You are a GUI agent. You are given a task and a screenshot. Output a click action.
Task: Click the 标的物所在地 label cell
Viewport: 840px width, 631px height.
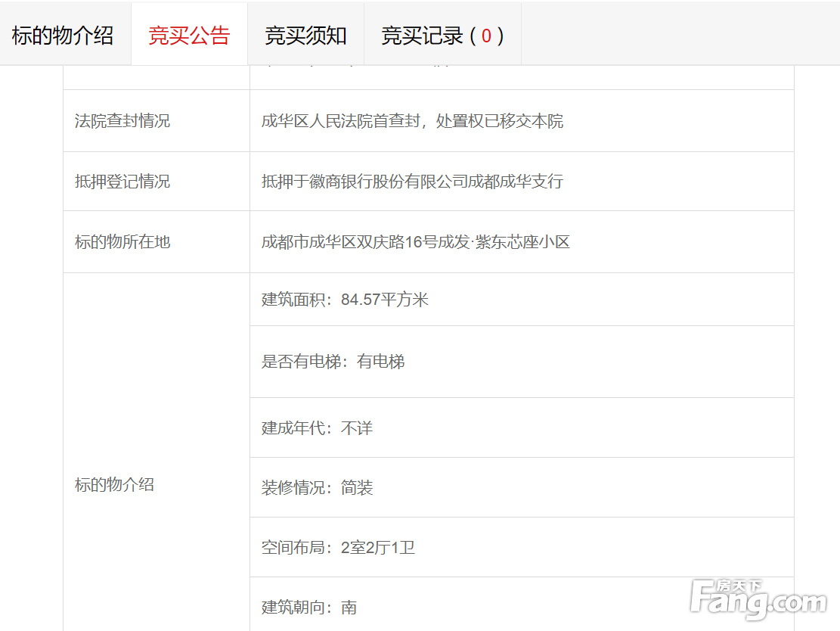pos(122,242)
